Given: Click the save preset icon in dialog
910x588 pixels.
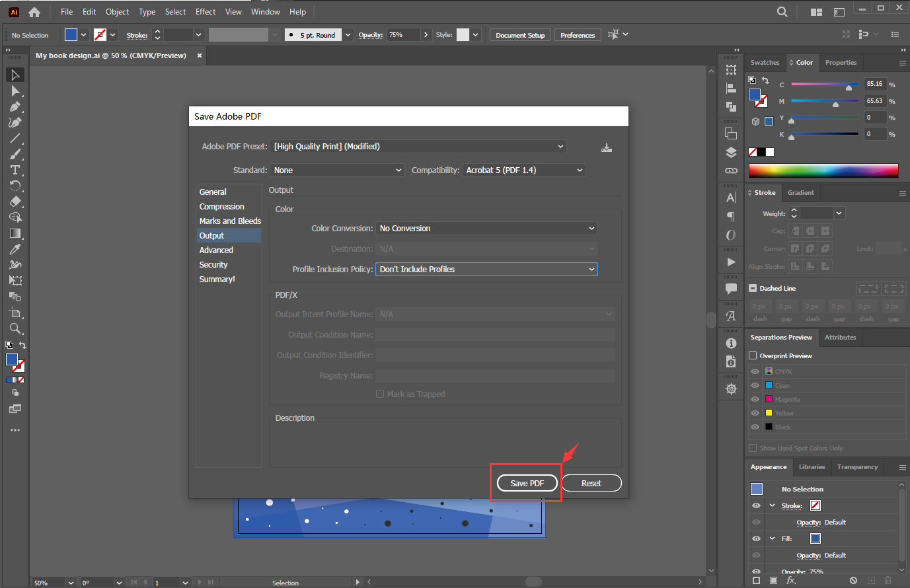Looking at the screenshot, I should pyautogui.click(x=607, y=147).
